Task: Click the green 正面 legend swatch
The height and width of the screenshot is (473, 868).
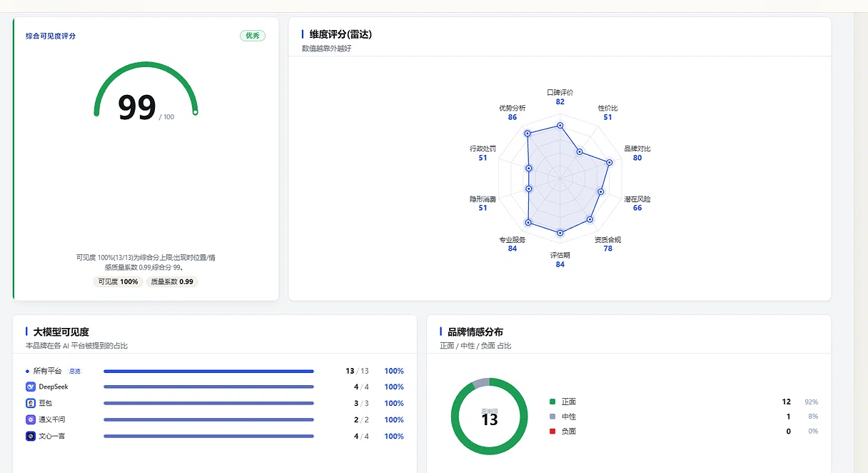Action: [552, 402]
